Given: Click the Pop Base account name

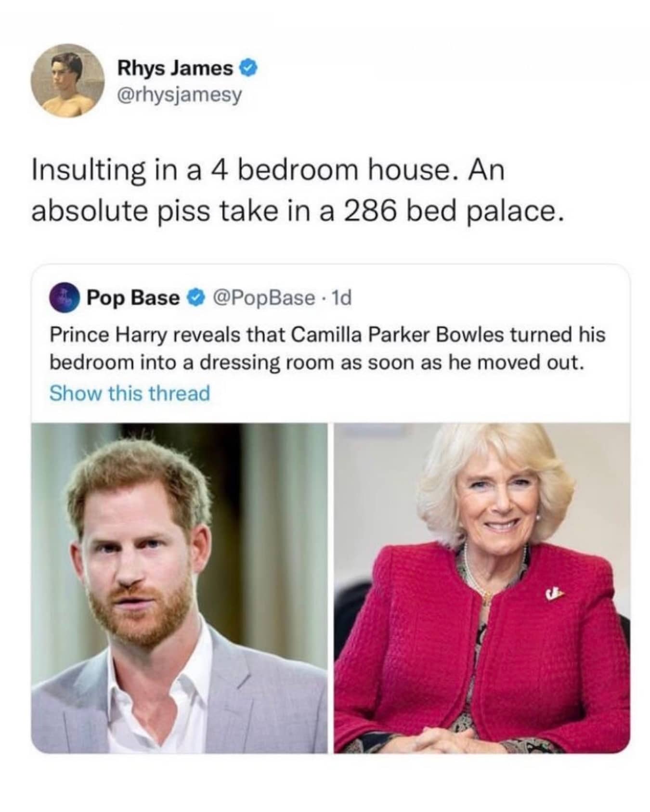Looking at the screenshot, I should point(132,298).
